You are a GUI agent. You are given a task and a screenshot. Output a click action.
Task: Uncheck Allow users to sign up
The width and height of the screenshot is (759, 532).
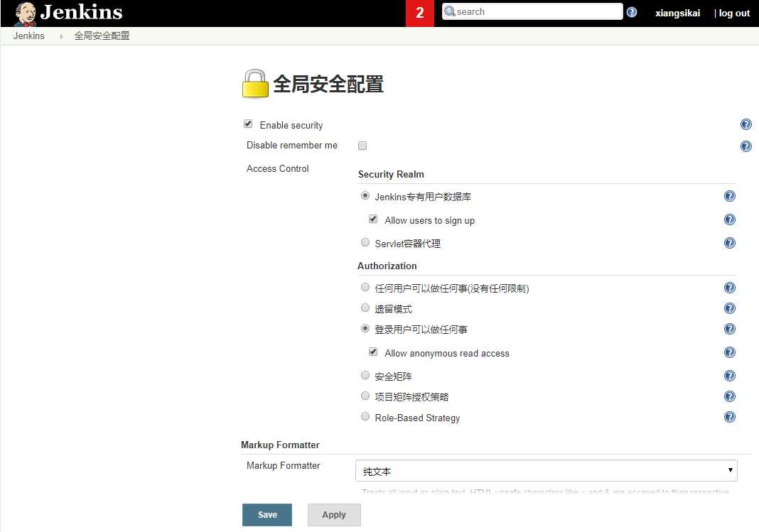[x=372, y=219]
